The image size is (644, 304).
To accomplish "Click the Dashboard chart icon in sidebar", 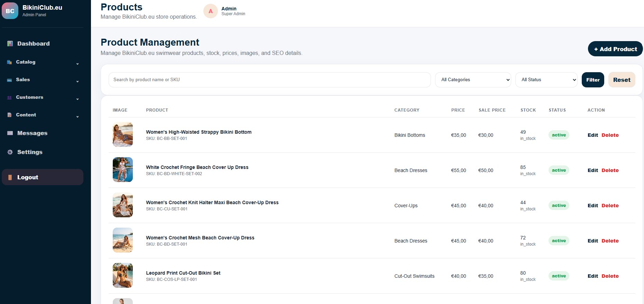I will pyautogui.click(x=10, y=44).
